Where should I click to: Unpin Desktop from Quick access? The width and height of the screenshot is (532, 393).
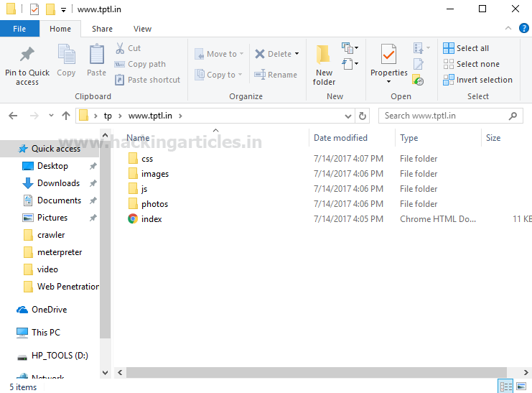pos(93,166)
